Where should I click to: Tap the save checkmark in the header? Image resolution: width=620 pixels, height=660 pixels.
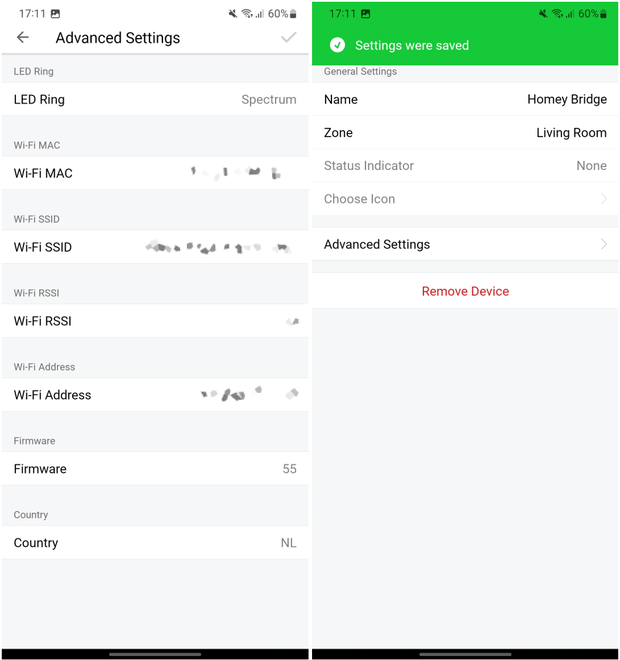[x=289, y=37]
